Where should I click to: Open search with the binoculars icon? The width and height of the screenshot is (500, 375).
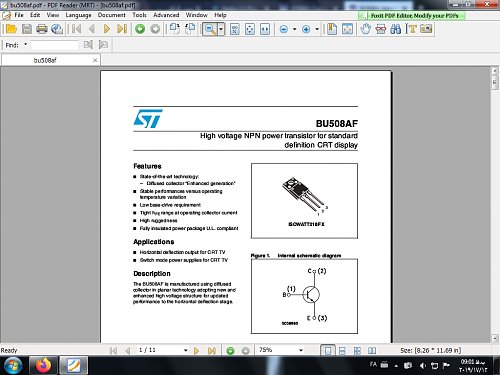[396, 29]
